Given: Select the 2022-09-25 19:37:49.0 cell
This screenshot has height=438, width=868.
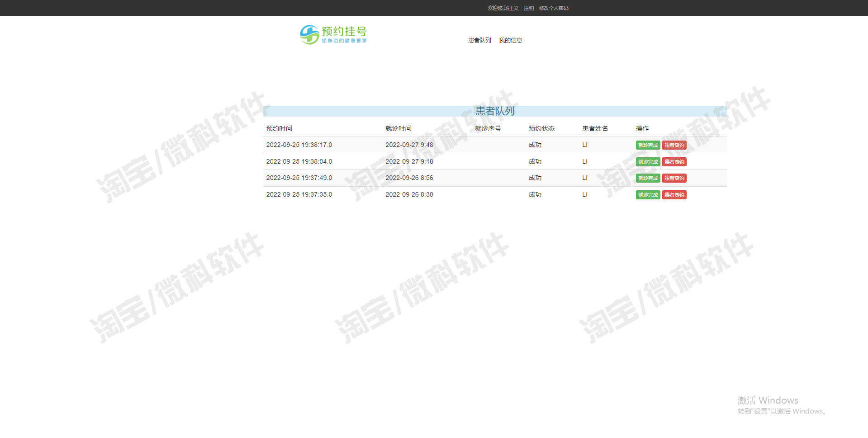Looking at the screenshot, I should coord(299,178).
